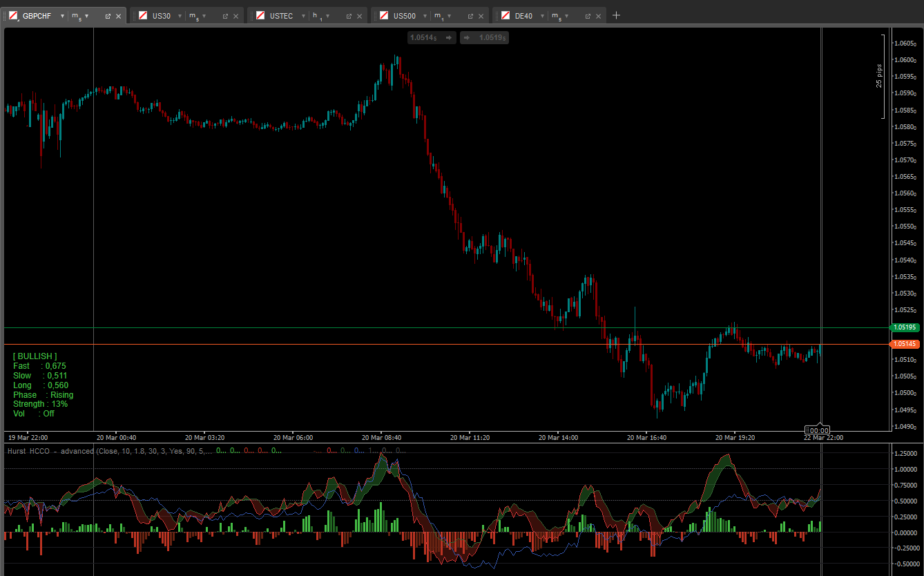The image size is (924, 576).
Task: Click the Hurst HCCO advanced indicator title
Action: pyautogui.click(x=50, y=451)
